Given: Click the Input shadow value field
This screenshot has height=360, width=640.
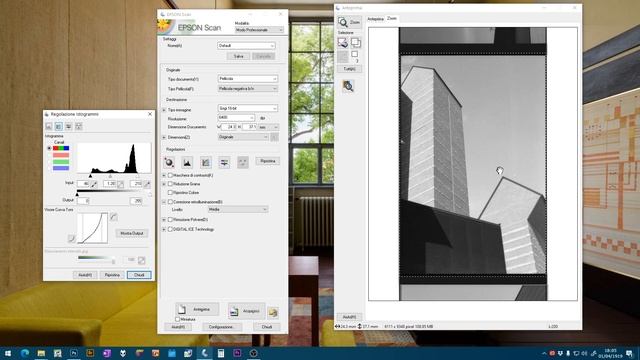Looking at the screenshot, I should pos(83,184).
